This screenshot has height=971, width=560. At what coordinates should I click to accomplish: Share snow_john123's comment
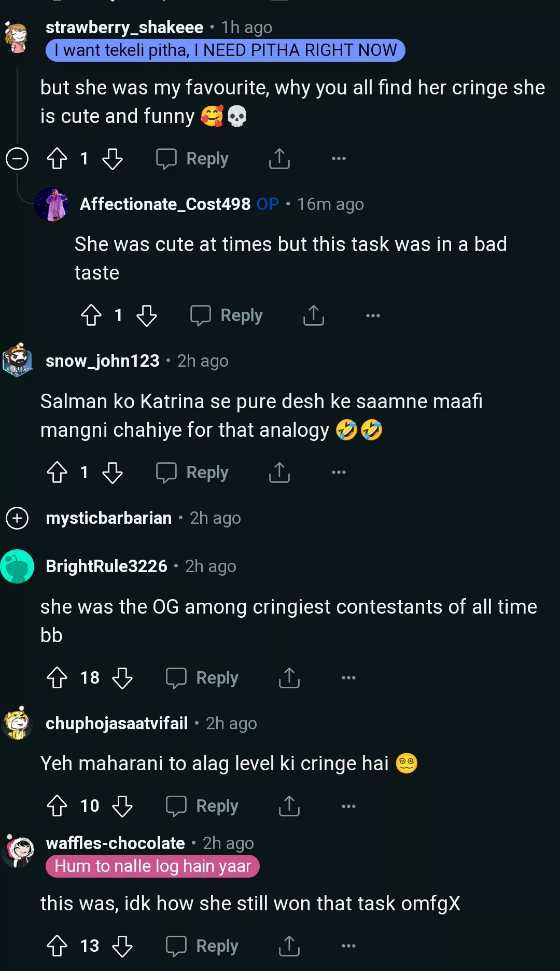[x=279, y=473]
